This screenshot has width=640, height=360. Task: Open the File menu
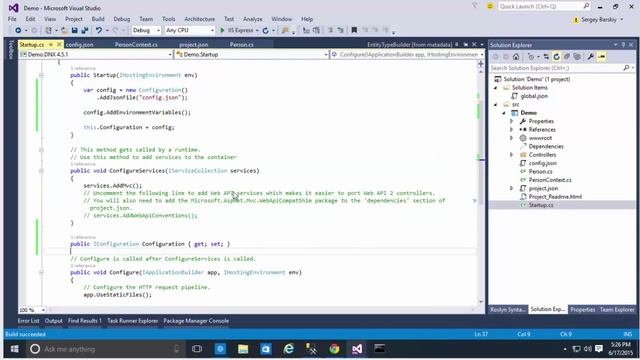12,19
